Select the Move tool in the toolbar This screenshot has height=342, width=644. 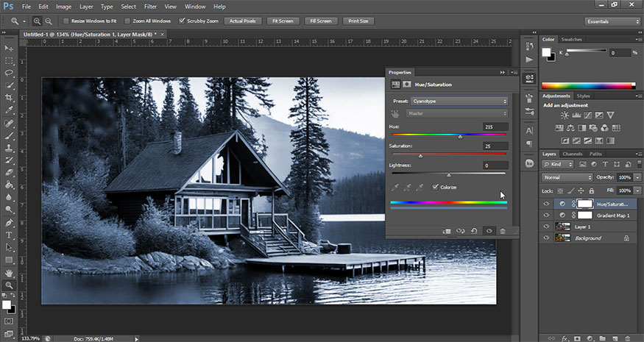pyautogui.click(x=10, y=48)
